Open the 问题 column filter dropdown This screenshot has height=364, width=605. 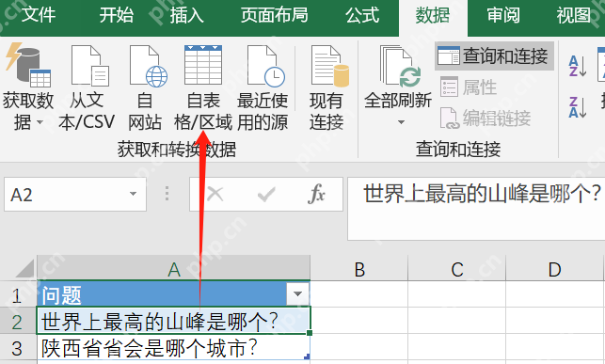point(297,294)
